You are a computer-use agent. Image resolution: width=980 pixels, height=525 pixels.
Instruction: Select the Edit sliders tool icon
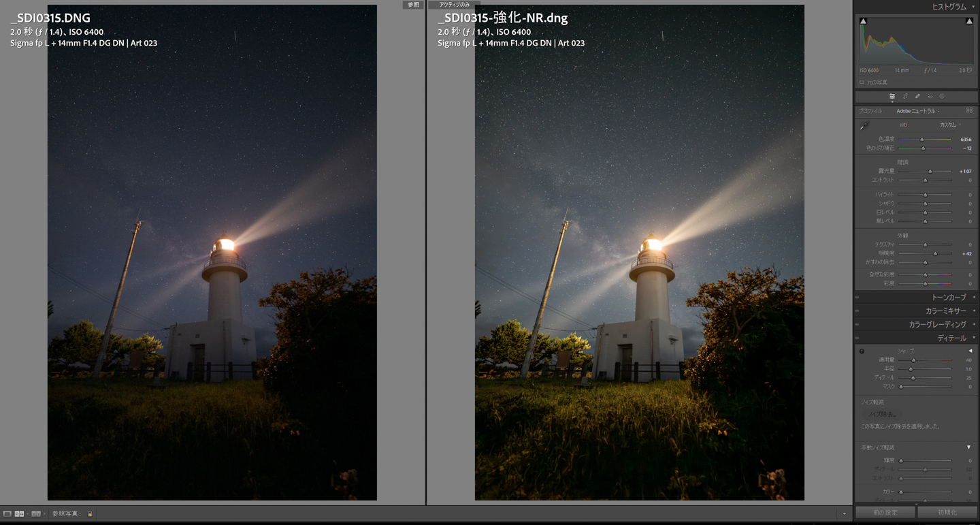pos(892,97)
